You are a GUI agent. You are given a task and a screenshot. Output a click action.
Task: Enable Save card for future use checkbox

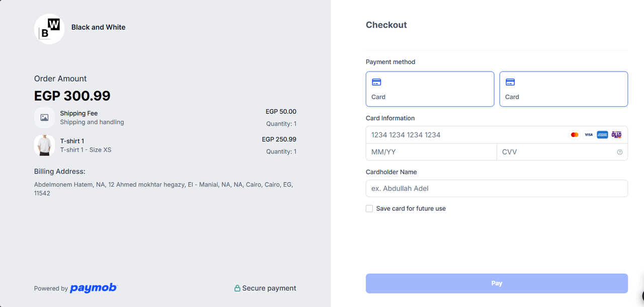[x=369, y=208]
